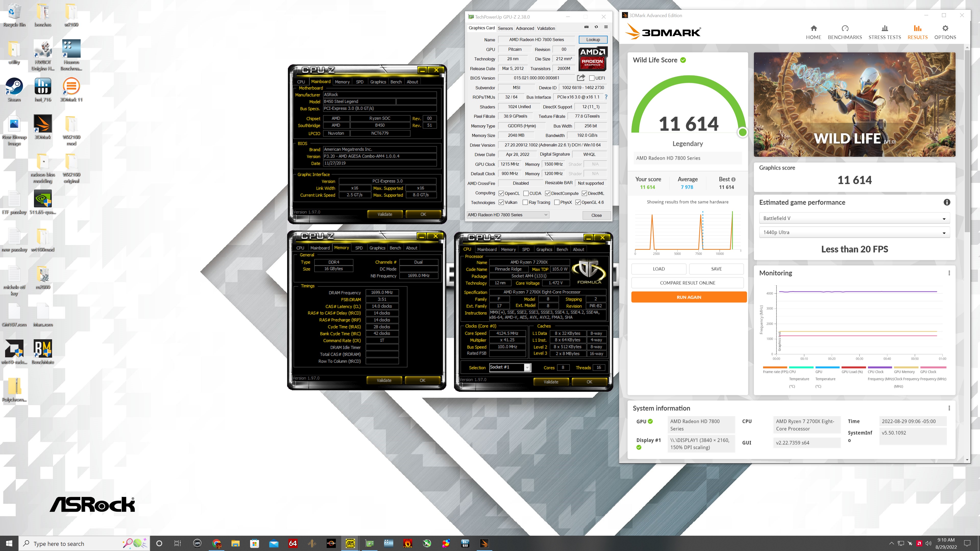Toggle Ray Tracing checkbox in GPU-Z
Screen dimensions: 980x551
(x=525, y=202)
